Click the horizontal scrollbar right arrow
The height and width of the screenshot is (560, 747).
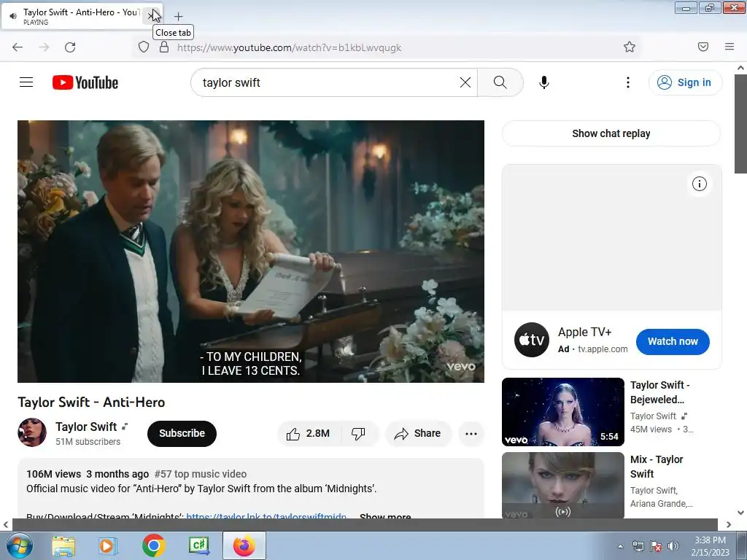coord(729,524)
